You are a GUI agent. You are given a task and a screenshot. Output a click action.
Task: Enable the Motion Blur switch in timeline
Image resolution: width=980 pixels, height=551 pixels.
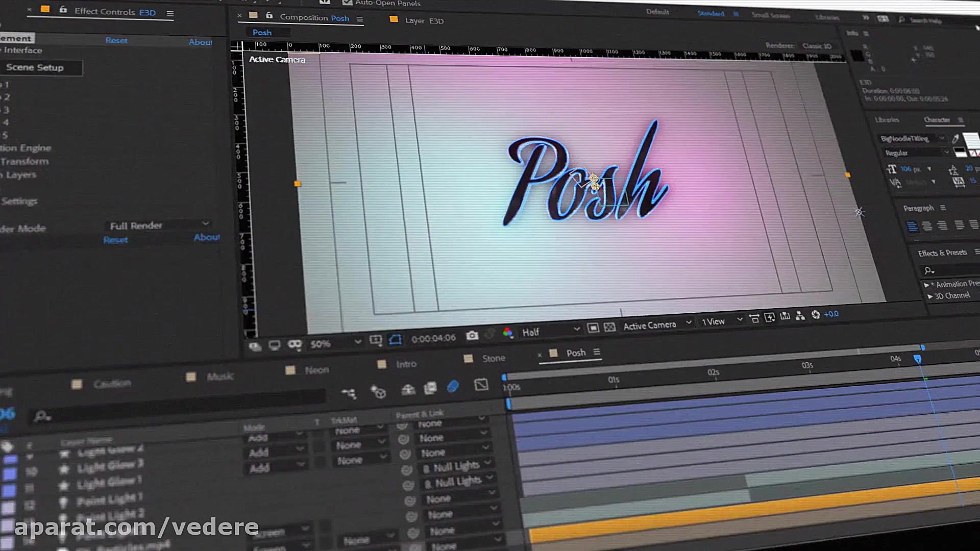point(453,387)
